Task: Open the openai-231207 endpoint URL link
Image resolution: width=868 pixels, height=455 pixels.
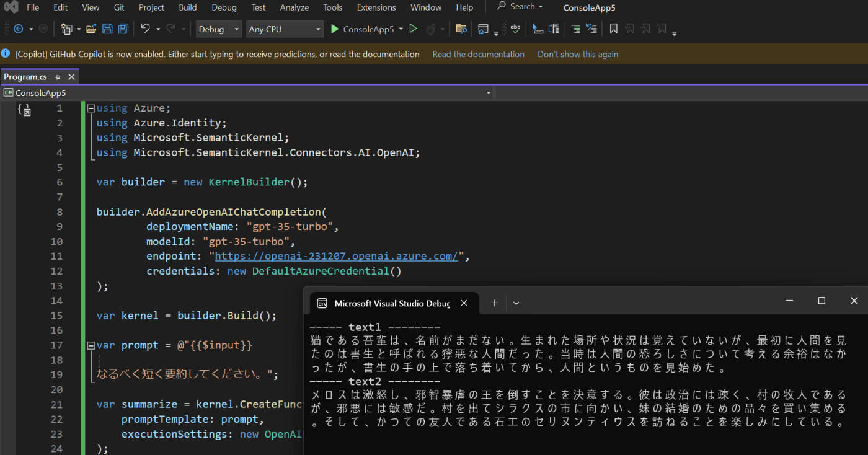Action: click(x=336, y=256)
